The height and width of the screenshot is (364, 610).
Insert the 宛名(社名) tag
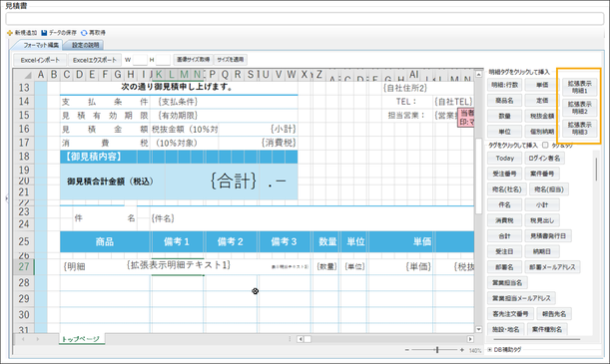(x=506, y=189)
